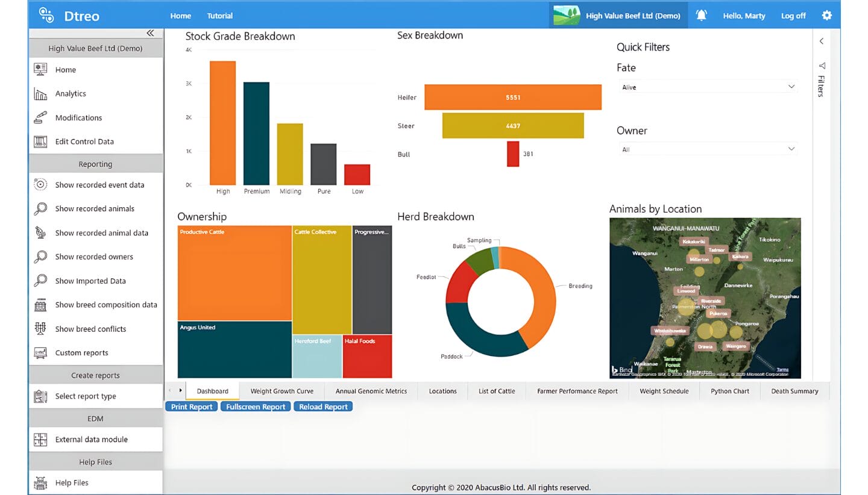Collapse the sidebar with the double-chevron
The height and width of the screenshot is (495, 868).
click(x=150, y=33)
